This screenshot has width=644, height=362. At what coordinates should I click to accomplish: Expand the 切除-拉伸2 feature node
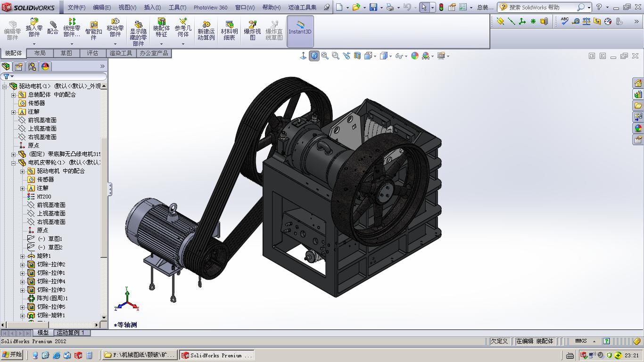click(x=22, y=264)
